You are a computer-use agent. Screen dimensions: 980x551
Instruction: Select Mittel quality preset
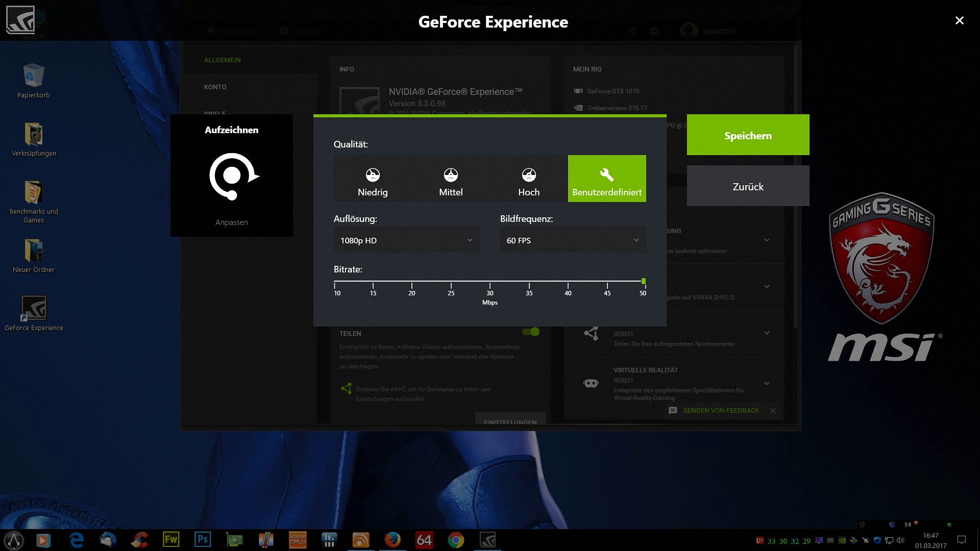point(451,179)
